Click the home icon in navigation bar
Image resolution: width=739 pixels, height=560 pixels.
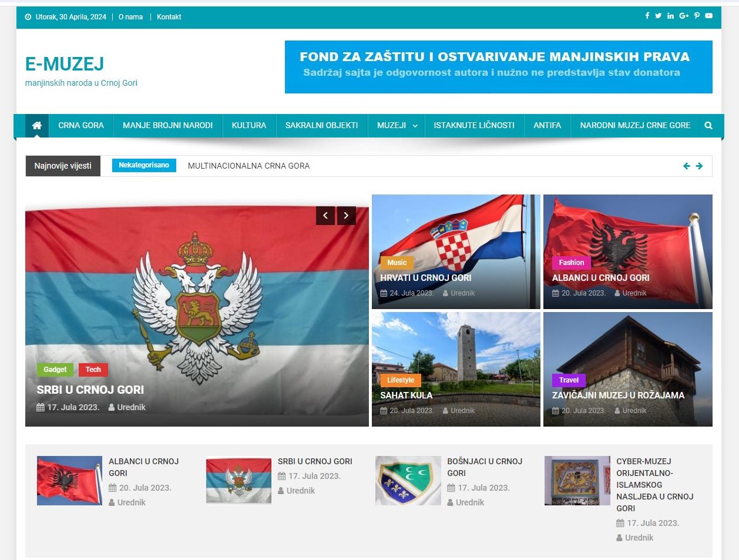pyautogui.click(x=36, y=125)
